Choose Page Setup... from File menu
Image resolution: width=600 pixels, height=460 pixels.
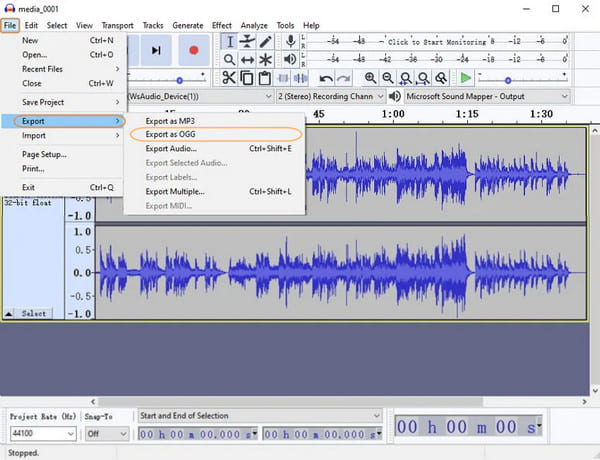point(63,154)
